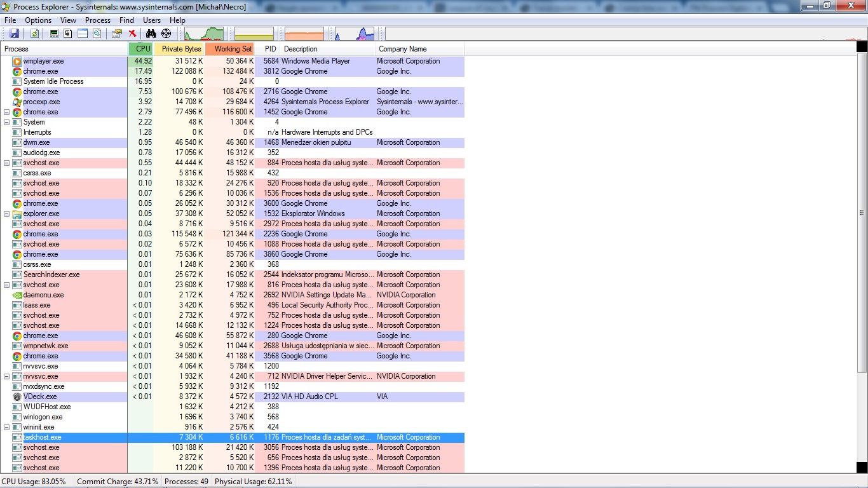Select the SearchIndexer.exe process row

(x=233, y=274)
